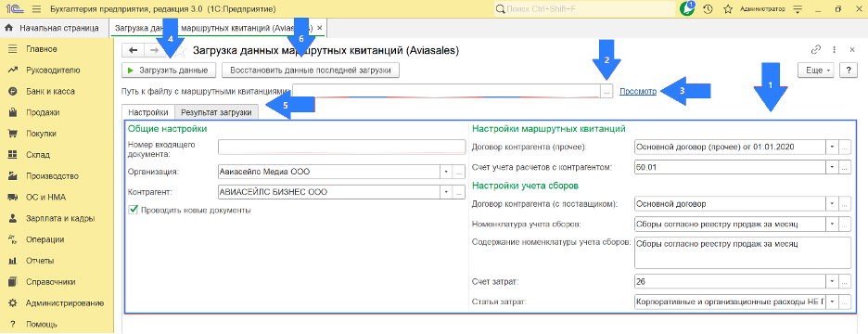The image size is (868, 334).
Task: Click file path input field
Action: point(447,92)
